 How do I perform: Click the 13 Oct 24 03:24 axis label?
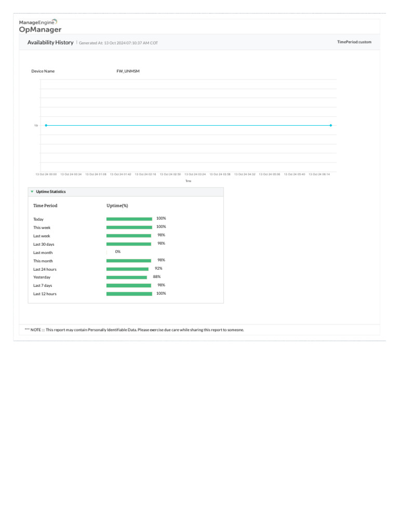coord(195,175)
